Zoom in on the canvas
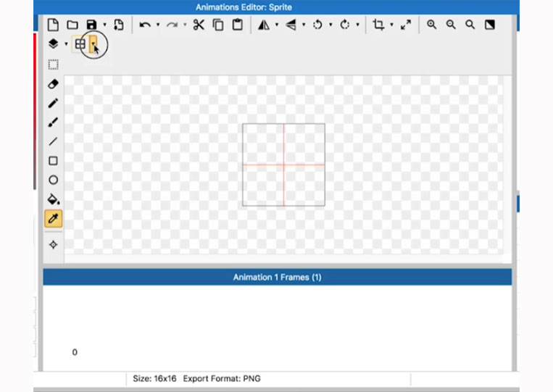Viewport: 553px width, 392px height. pos(431,25)
